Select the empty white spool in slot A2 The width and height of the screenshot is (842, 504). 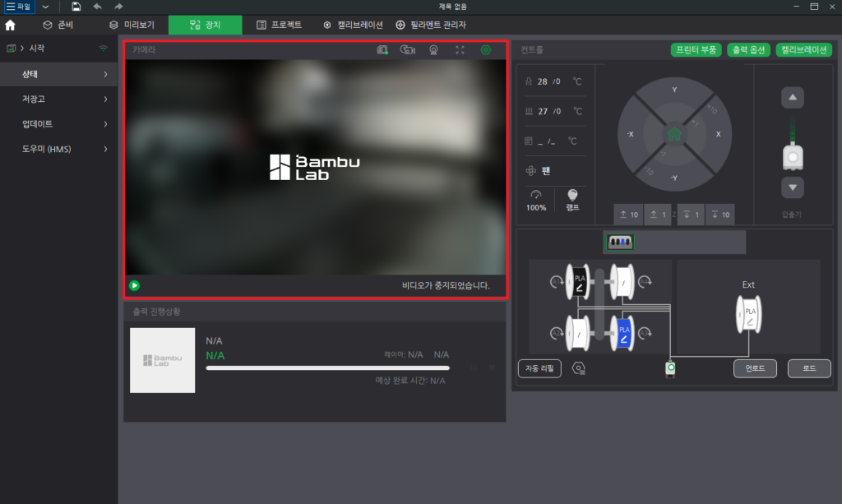coord(578,333)
